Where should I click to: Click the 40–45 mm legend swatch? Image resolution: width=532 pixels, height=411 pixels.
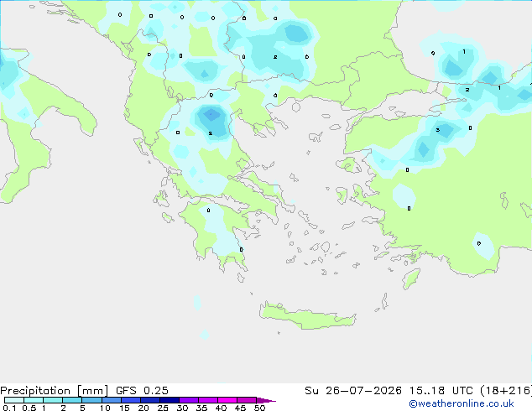[227, 400]
